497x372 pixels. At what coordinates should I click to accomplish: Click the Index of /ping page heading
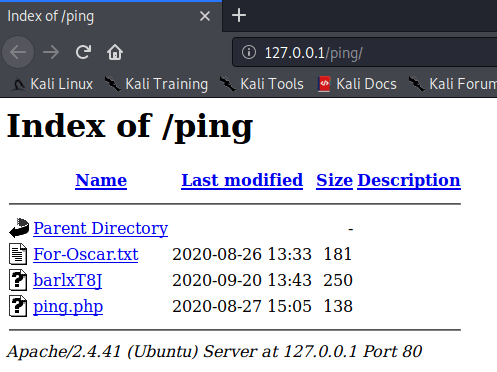tap(130, 127)
